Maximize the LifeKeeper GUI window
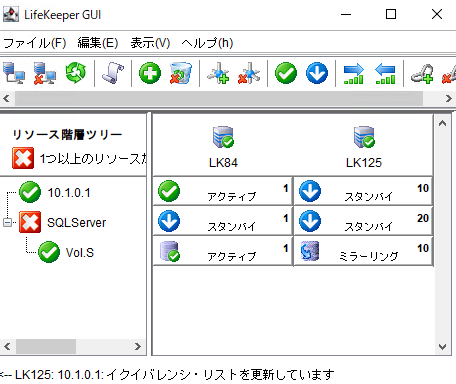 (x=391, y=14)
